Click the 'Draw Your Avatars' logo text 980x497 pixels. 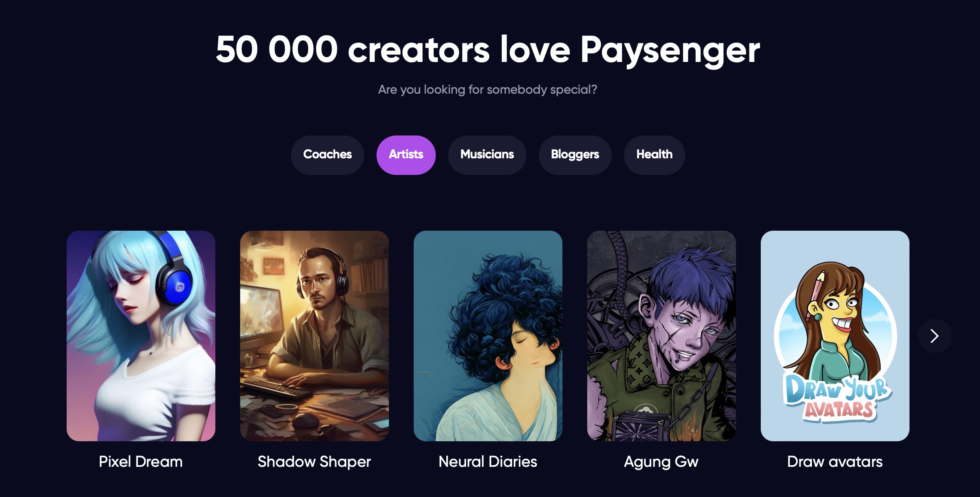[838, 399]
